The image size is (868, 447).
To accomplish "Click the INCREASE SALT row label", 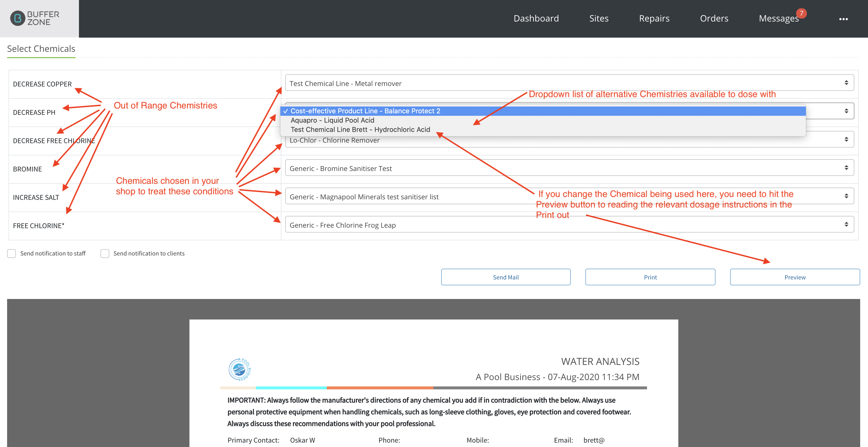I will click(x=36, y=197).
